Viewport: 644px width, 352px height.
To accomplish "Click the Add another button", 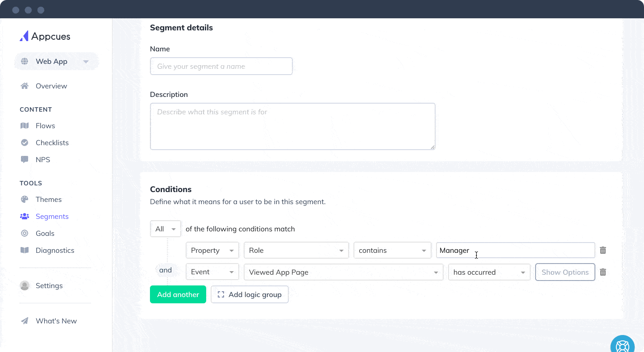I will click(x=178, y=294).
